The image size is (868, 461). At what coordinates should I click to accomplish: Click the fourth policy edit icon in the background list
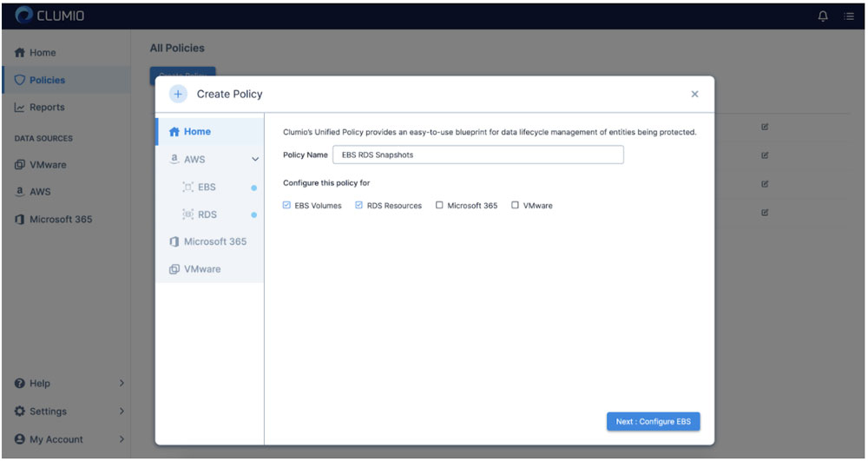[x=765, y=212]
